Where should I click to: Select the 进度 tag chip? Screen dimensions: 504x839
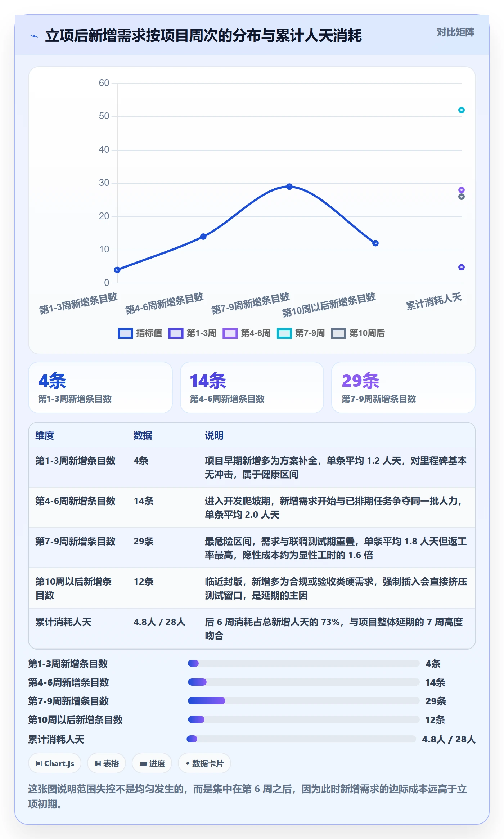[x=152, y=763]
